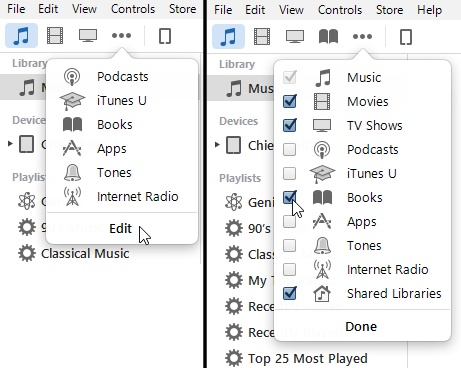Image resolution: width=461 pixels, height=368 pixels.
Task: Choose Internet Radio in the left popup menu
Action: point(122,197)
